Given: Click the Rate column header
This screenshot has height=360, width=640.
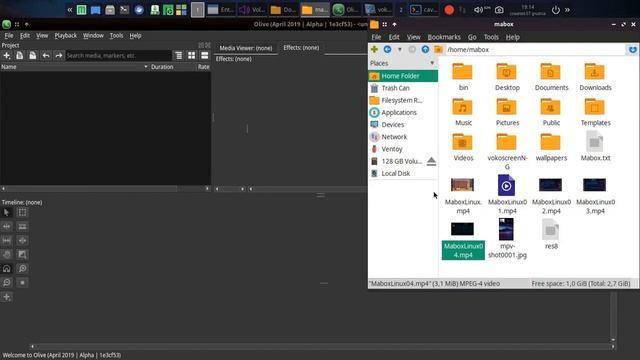Looking at the screenshot, I should (x=203, y=67).
